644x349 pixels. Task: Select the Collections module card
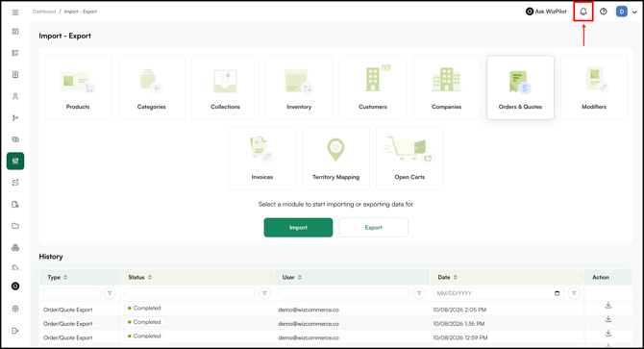coord(225,87)
